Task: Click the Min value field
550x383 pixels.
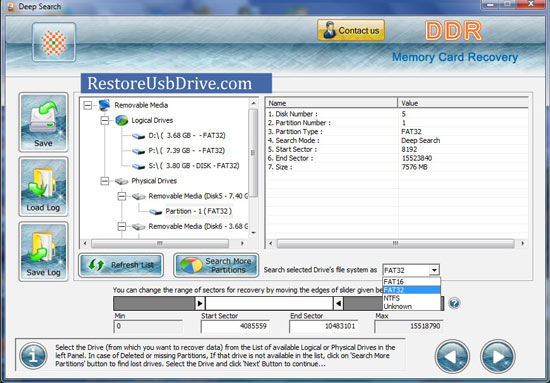Action: [148, 326]
